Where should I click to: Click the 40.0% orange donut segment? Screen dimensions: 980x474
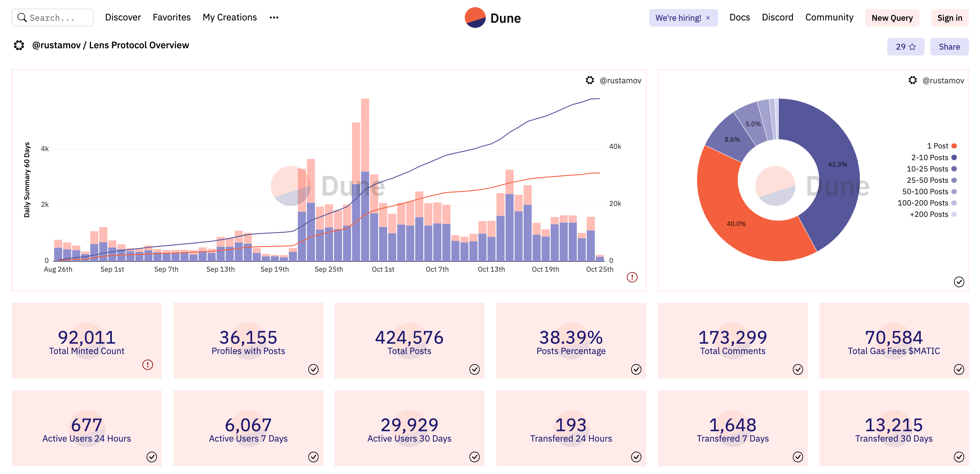(736, 224)
